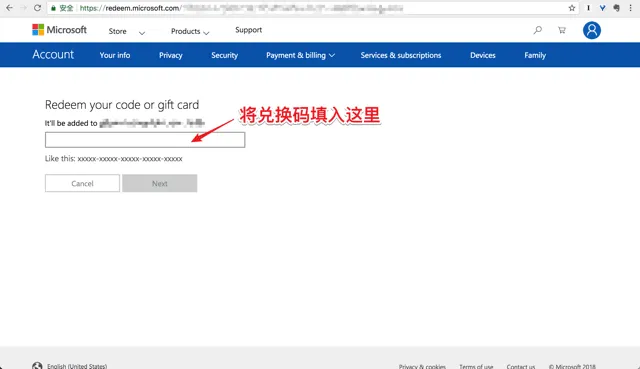The height and width of the screenshot is (369, 640).
Task: Open the Privacy tab
Action: [x=171, y=55]
